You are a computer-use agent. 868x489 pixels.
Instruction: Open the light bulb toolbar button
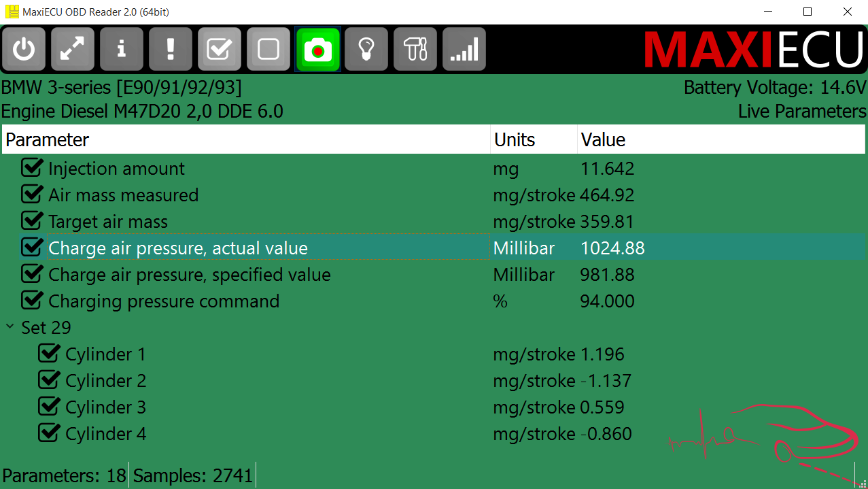[x=366, y=49]
